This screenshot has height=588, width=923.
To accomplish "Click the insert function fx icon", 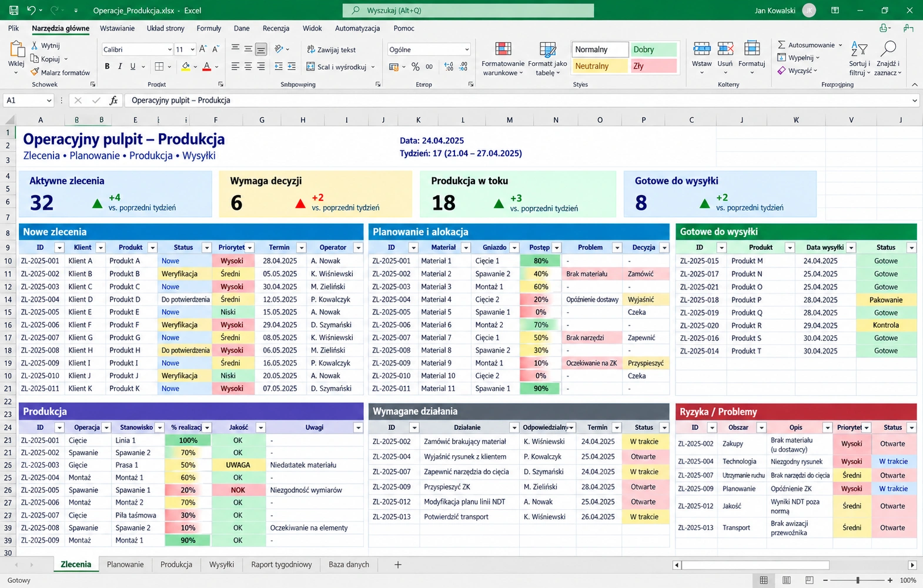I will click(113, 100).
